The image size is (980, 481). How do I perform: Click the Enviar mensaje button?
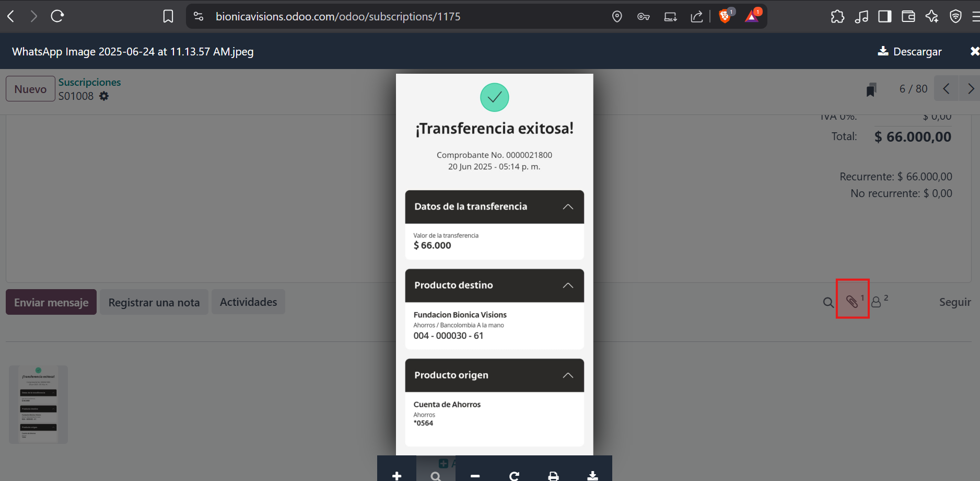(x=51, y=302)
